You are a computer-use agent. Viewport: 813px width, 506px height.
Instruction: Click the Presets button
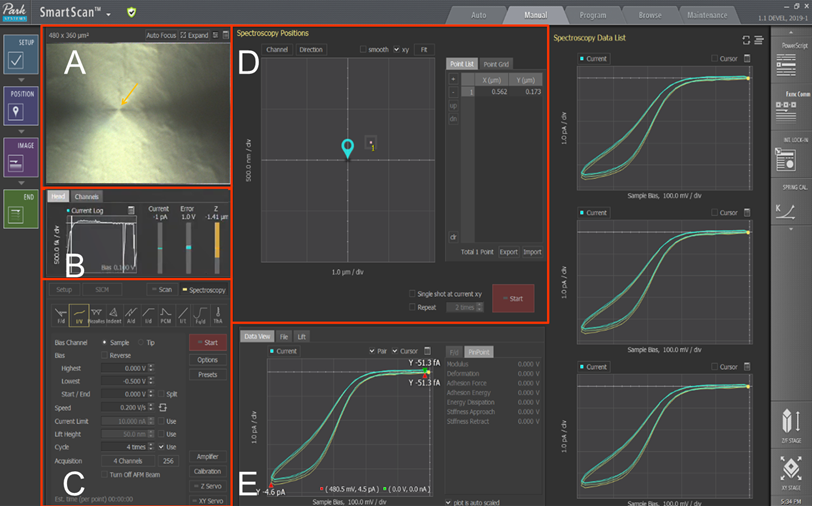click(x=207, y=374)
